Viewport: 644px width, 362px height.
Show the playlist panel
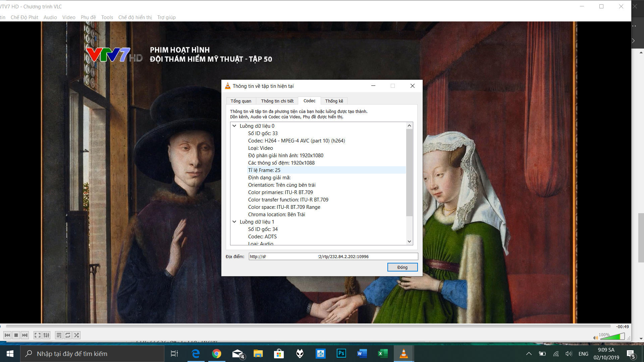tap(59, 335)
